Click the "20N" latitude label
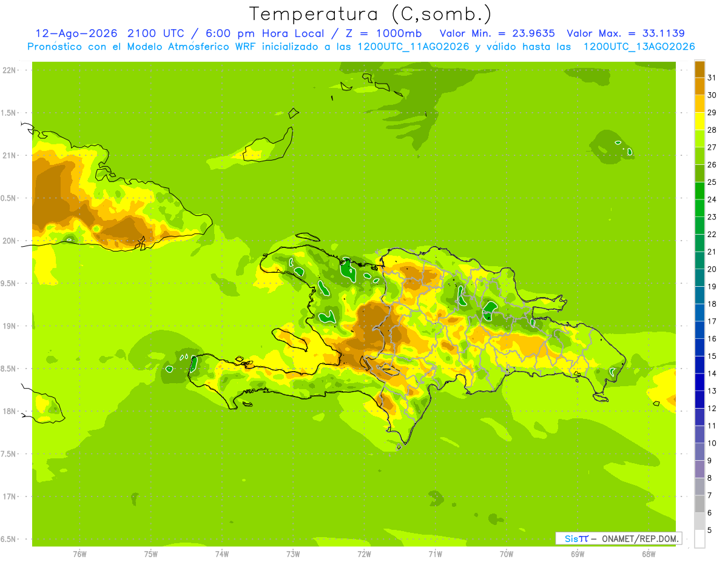Viewport: 728px width, 562px height. 10,241
